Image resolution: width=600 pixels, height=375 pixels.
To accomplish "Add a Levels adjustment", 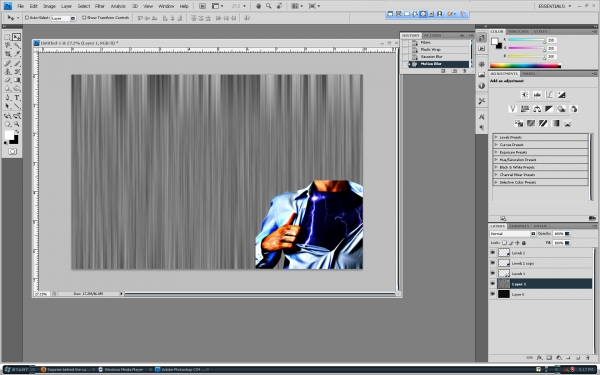I will point(537,95).
